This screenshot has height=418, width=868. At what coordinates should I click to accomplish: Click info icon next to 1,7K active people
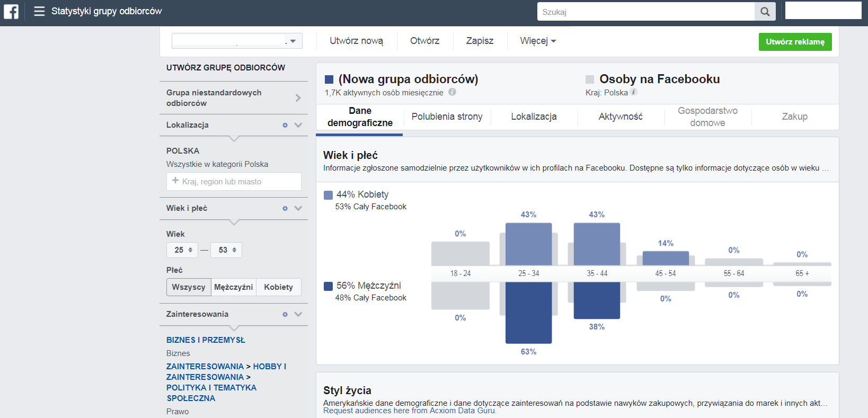(452, 92)
